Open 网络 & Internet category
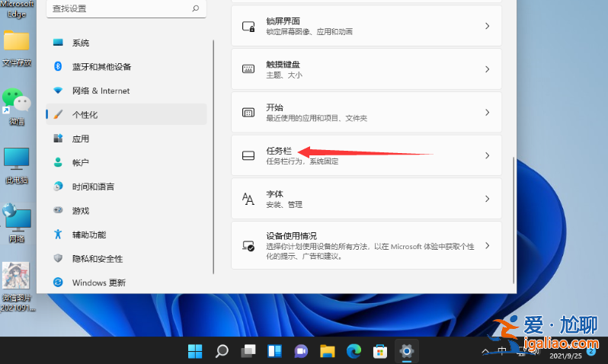This screenshot has width=608, height=364. click(126, 91)
